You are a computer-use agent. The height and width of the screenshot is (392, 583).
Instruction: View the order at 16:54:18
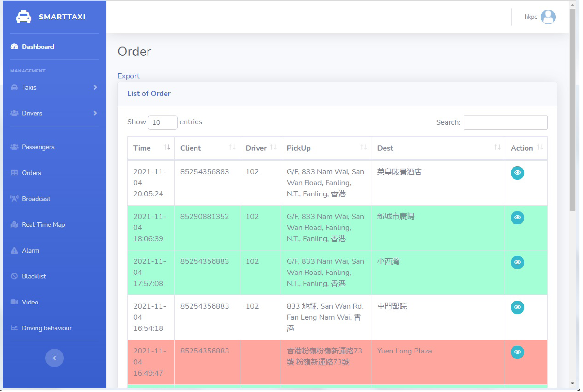pos(517,307)
